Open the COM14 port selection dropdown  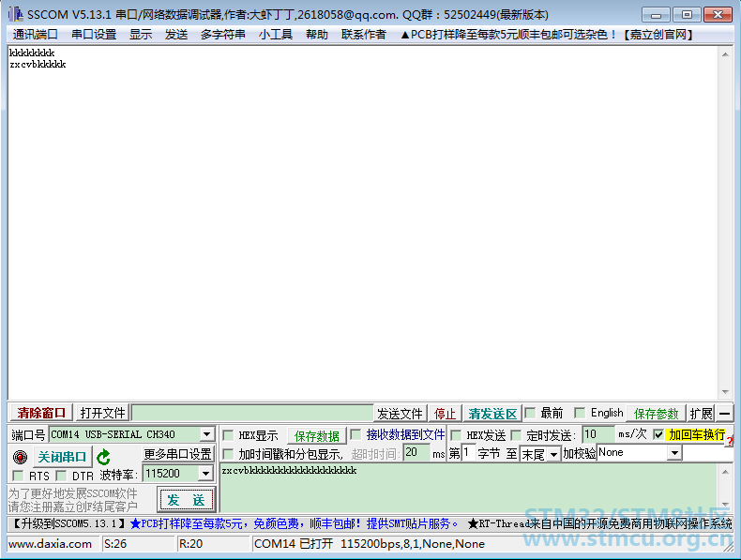point(206,434)
